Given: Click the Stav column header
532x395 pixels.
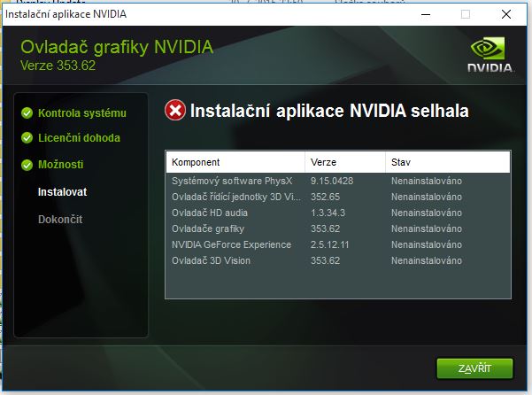Looking at the screenshot, I should pyautogui.click(x=448, y=162).
